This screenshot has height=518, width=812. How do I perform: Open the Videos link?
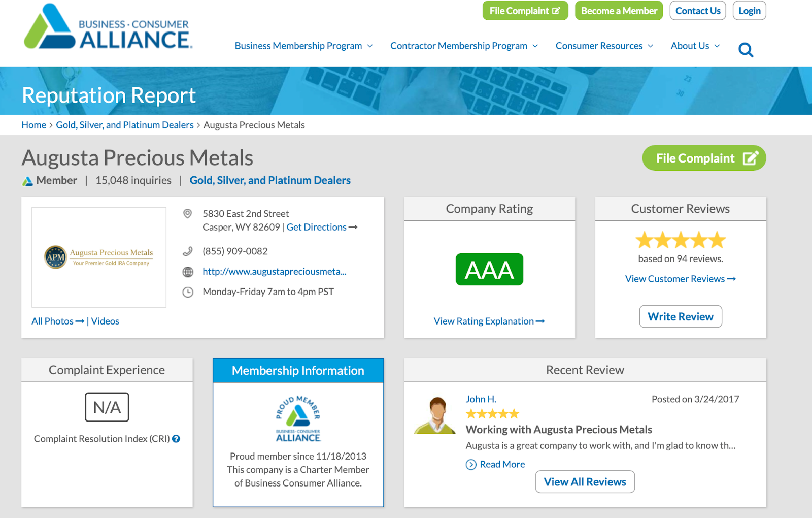[105, 321]
